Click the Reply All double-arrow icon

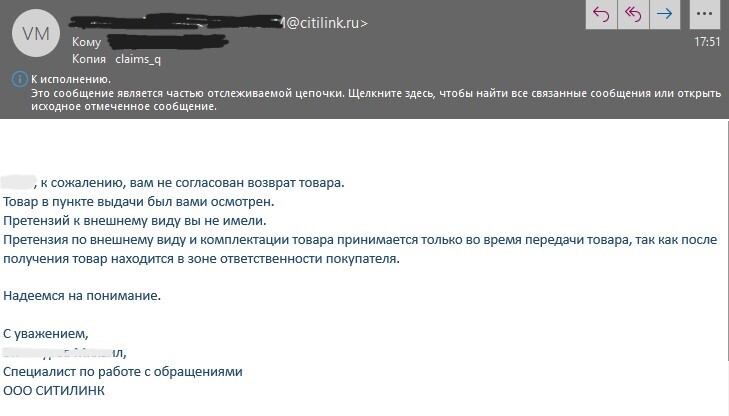(x=633, y=13)
